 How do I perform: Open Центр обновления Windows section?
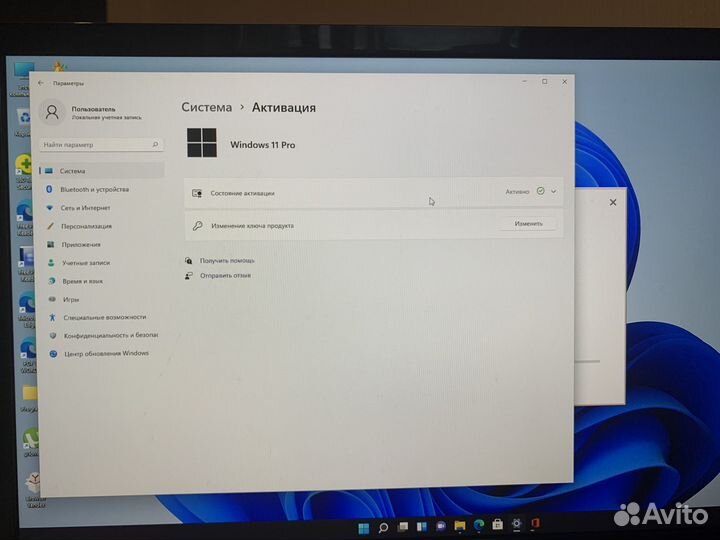click(x=106, y=353)
